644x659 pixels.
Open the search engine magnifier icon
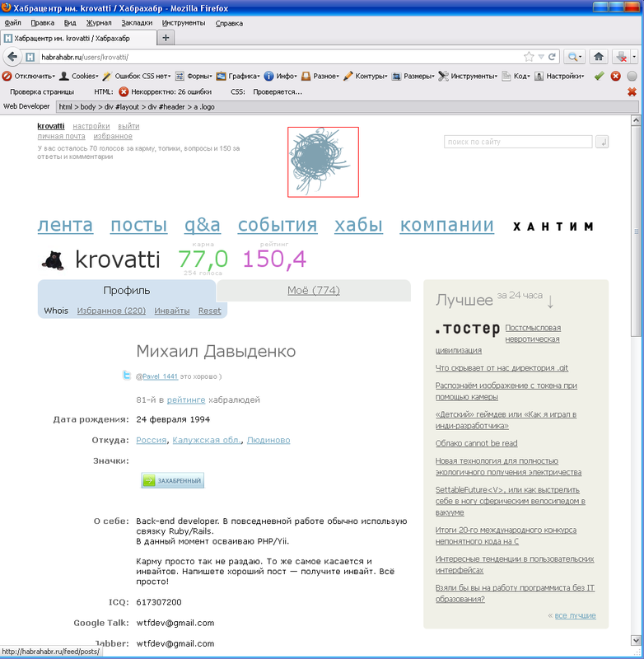click(x=572, y=57)
